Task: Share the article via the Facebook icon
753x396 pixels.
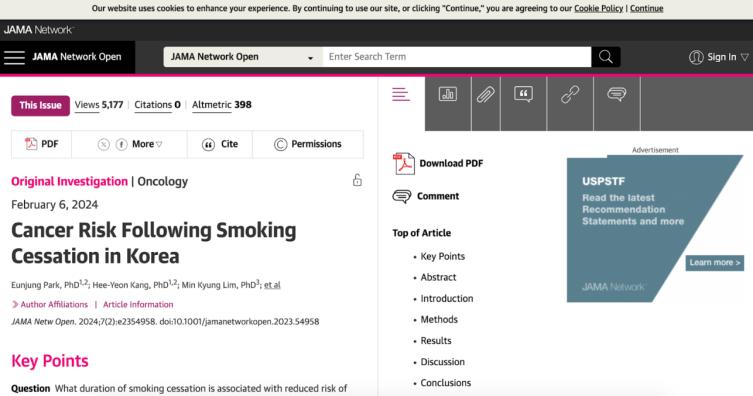Action: pos(121,144)
